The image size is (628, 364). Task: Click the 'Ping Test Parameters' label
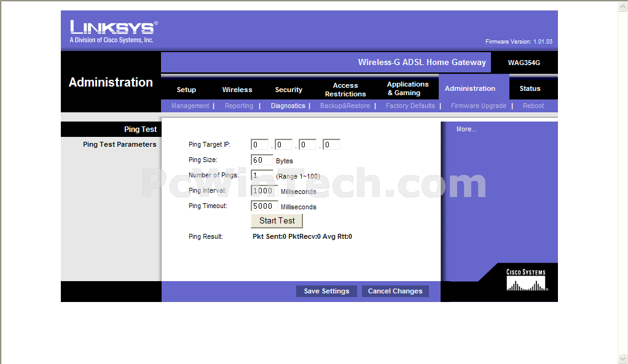point(120,144)
